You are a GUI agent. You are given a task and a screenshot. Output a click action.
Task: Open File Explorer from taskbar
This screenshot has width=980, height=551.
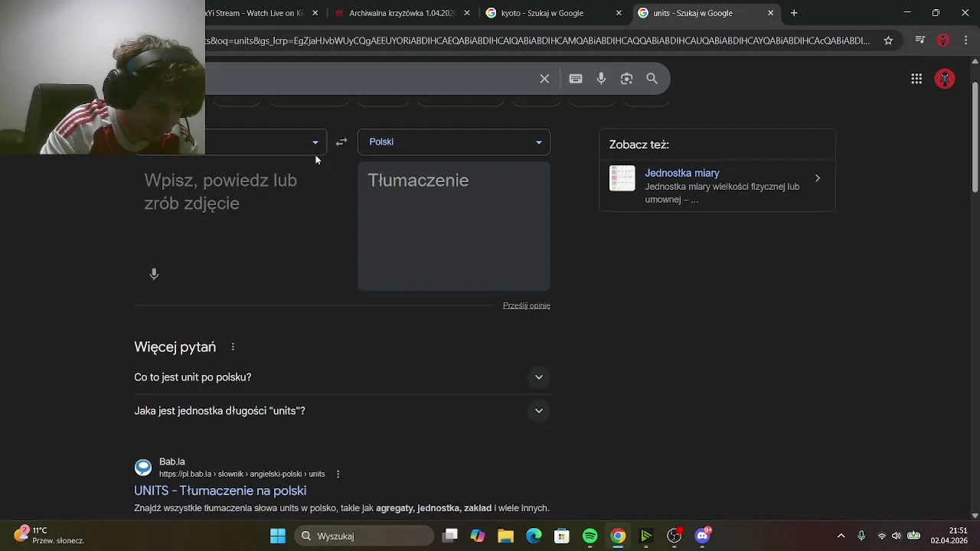pyautogui.click(x=505, y=536)
